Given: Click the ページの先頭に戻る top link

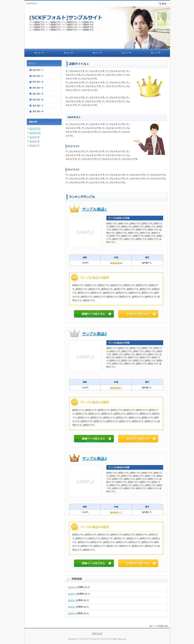Looking at the screenshot, I should (159, 626).
